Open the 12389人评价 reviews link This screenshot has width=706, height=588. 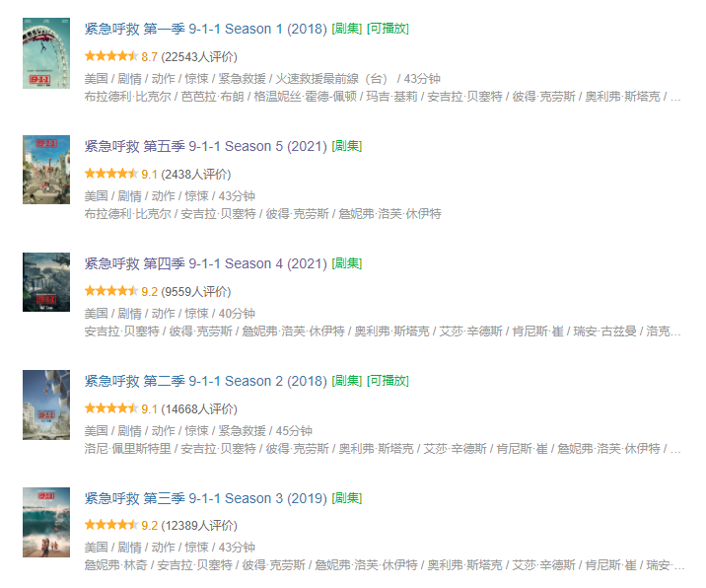pos(199,526)
